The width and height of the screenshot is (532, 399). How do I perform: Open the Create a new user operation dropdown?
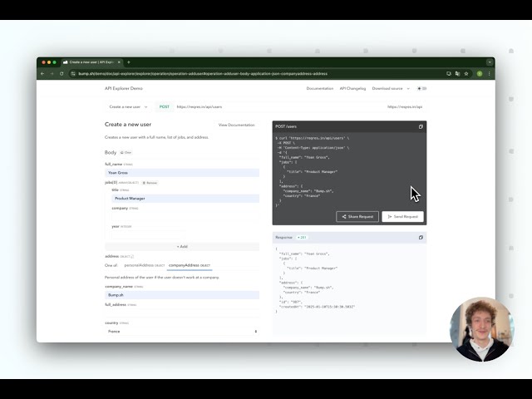pyautogui.click(x=128, y=107)
